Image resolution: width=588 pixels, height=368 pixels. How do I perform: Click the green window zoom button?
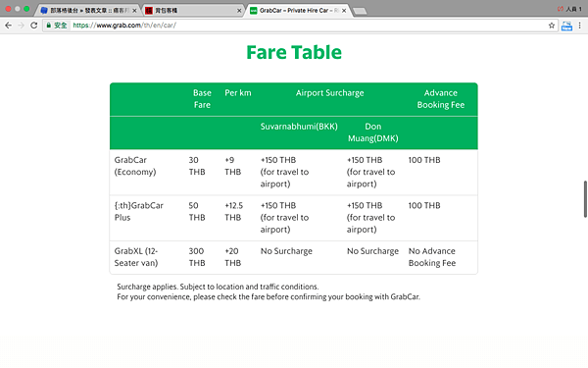(26, 8)
